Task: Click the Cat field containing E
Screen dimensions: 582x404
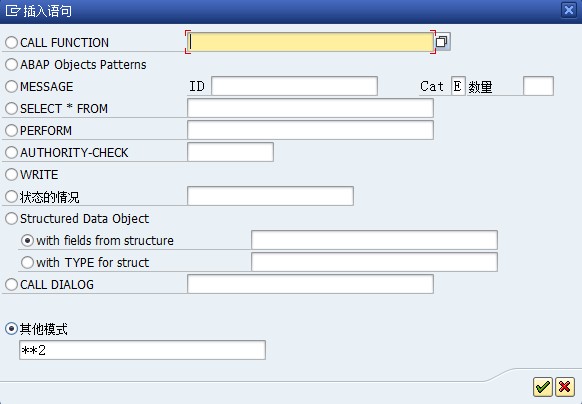Action: (458, 86)
